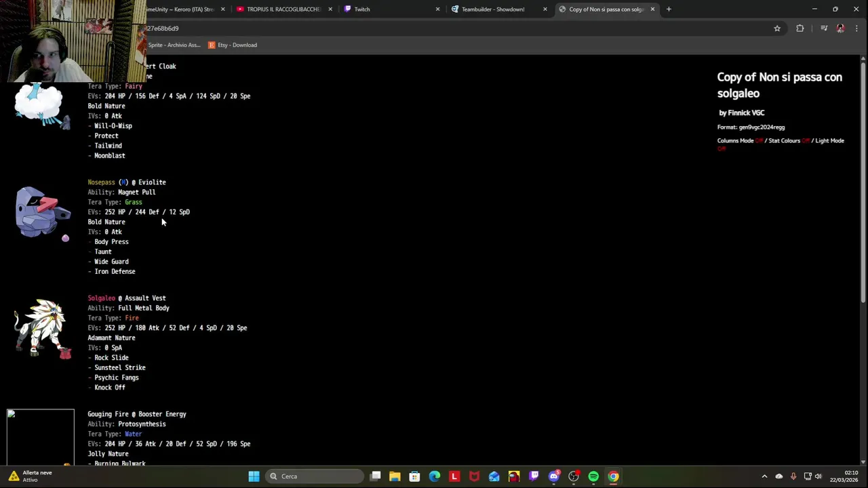Select 'Tera Type: Grass' text
Viewport: 868px width, 488px height.
click(x=115, y=202)
